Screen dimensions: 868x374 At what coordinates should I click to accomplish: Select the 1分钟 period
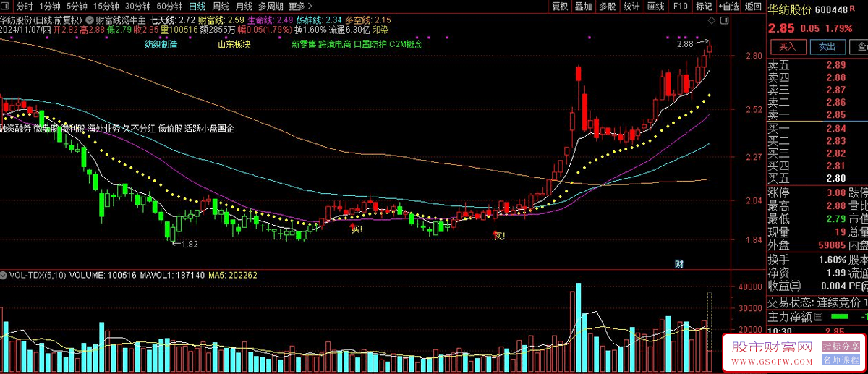(x=50, y=6)
